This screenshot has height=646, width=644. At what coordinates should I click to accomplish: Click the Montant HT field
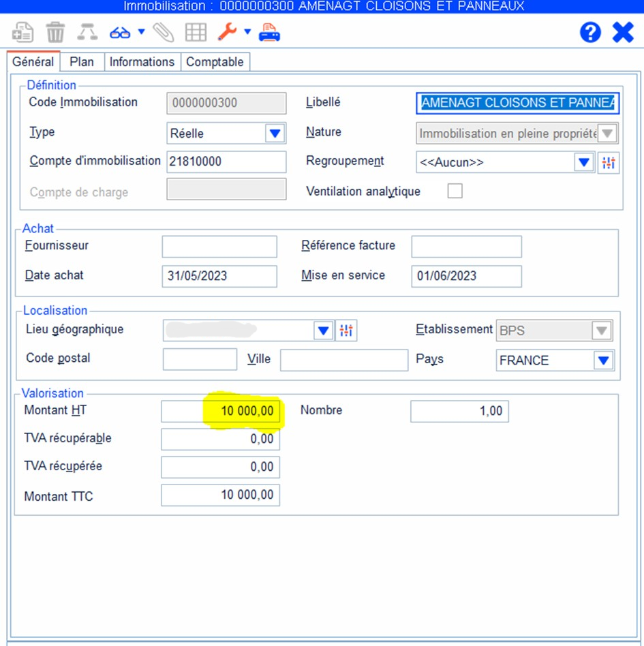[220, 412]
